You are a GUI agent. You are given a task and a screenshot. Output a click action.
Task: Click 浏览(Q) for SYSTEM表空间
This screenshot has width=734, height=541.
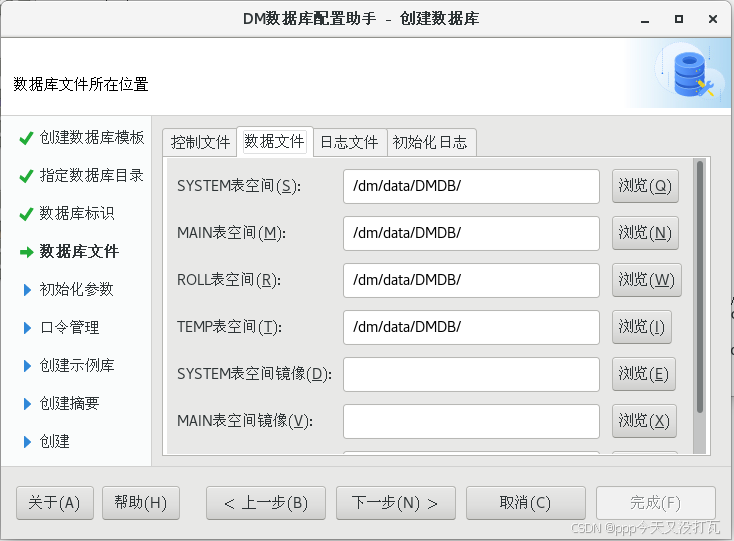pos(645,186)
